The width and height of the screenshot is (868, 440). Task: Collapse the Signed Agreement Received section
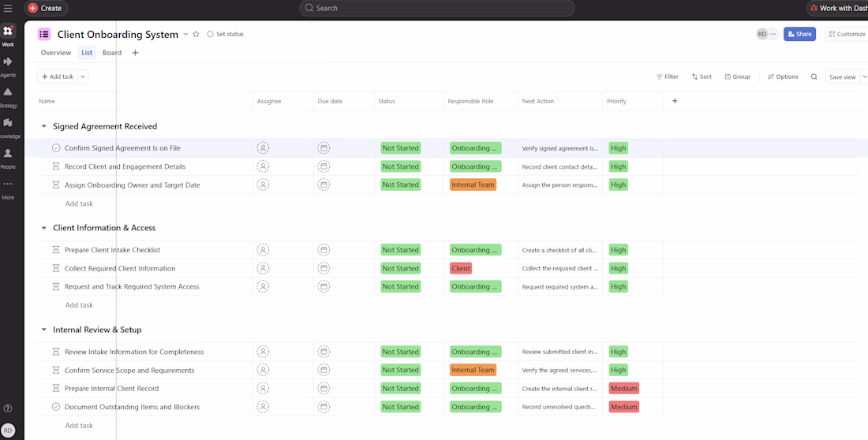coord(43,127)
